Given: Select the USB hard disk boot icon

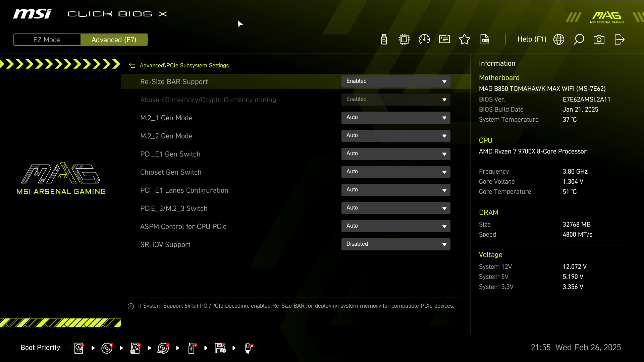Looking at the screenshot, I should (x=135, y=348).
